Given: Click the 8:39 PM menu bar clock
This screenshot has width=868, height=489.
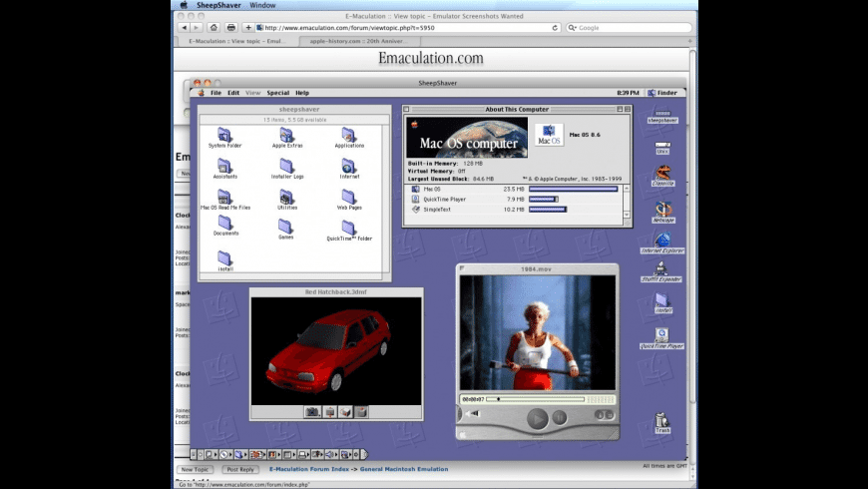Looking at the screenshot, I should coord(628,93).
